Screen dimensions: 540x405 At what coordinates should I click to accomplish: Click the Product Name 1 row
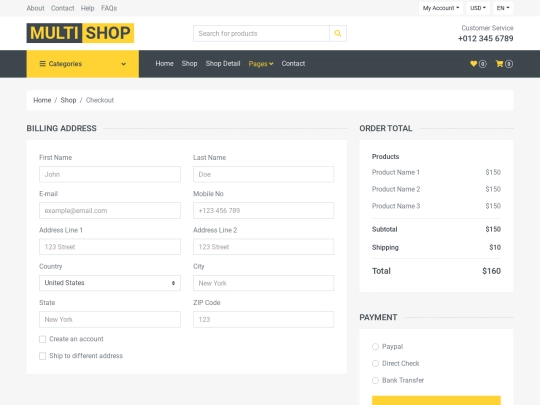pos(436,172)
